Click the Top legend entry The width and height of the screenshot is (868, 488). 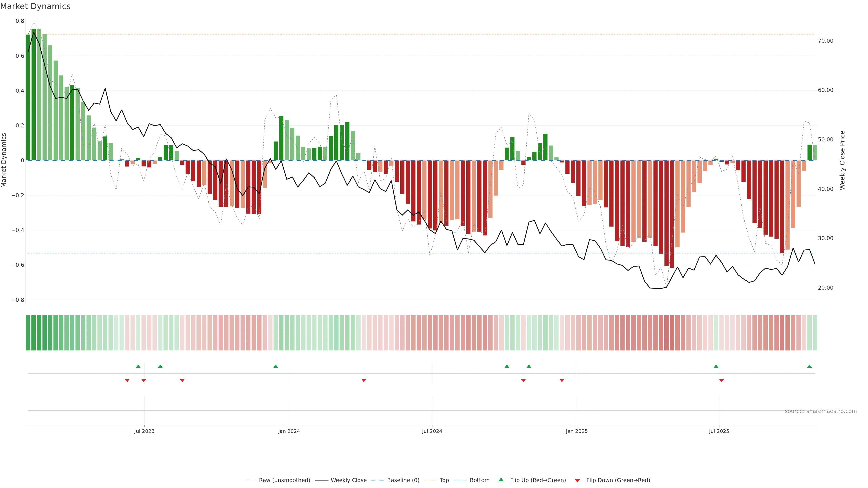[x=444, y=480]
